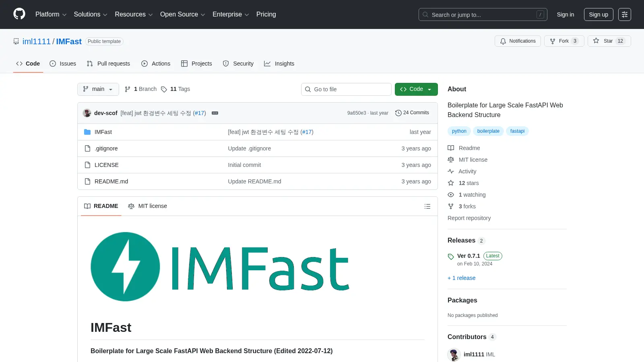This screenshot has width=644, height=362.
Task: Expand the Open Source menu
Action: (182, 14)
